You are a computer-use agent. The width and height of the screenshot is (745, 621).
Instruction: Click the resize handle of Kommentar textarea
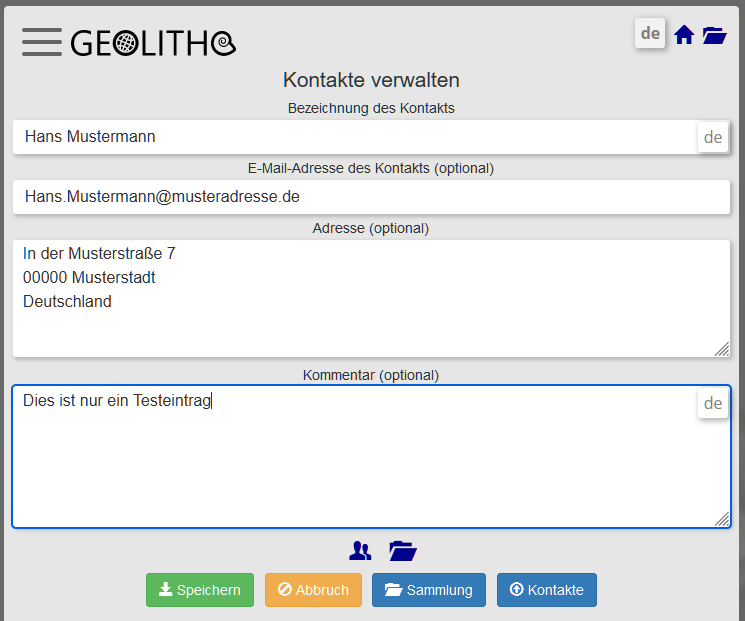pos(722,519)
